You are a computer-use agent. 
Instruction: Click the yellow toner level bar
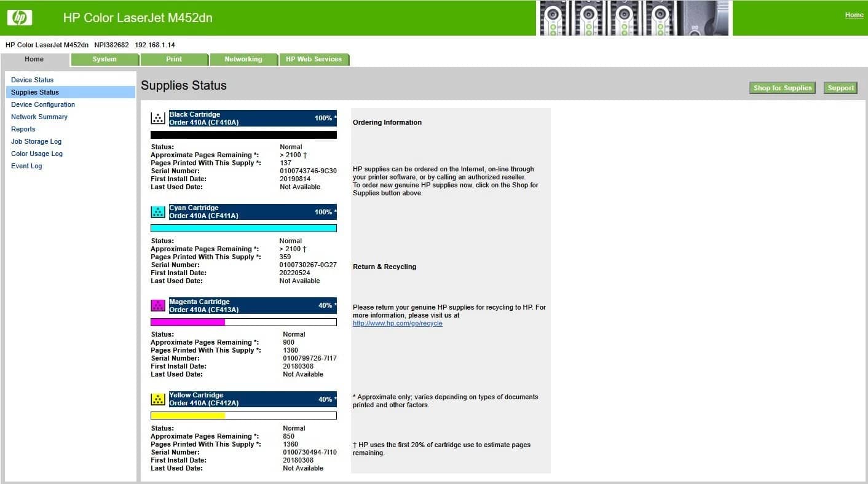point(243,416)
